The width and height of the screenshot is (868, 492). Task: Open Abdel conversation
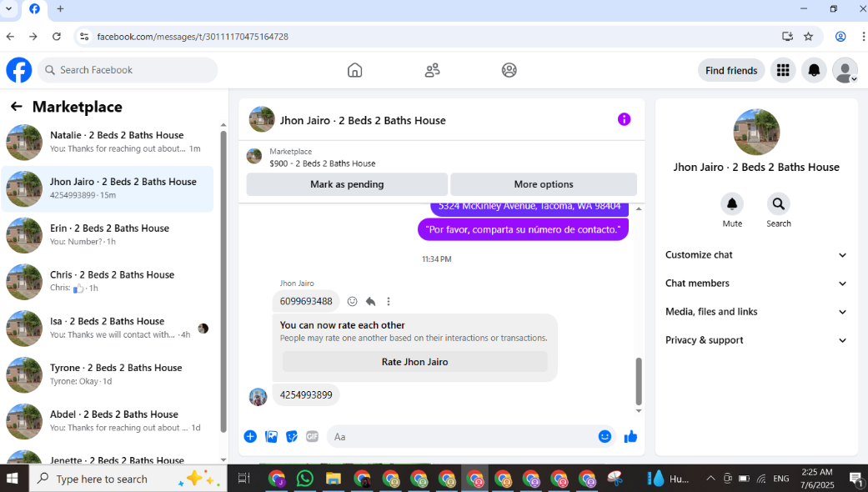[108, 421]
